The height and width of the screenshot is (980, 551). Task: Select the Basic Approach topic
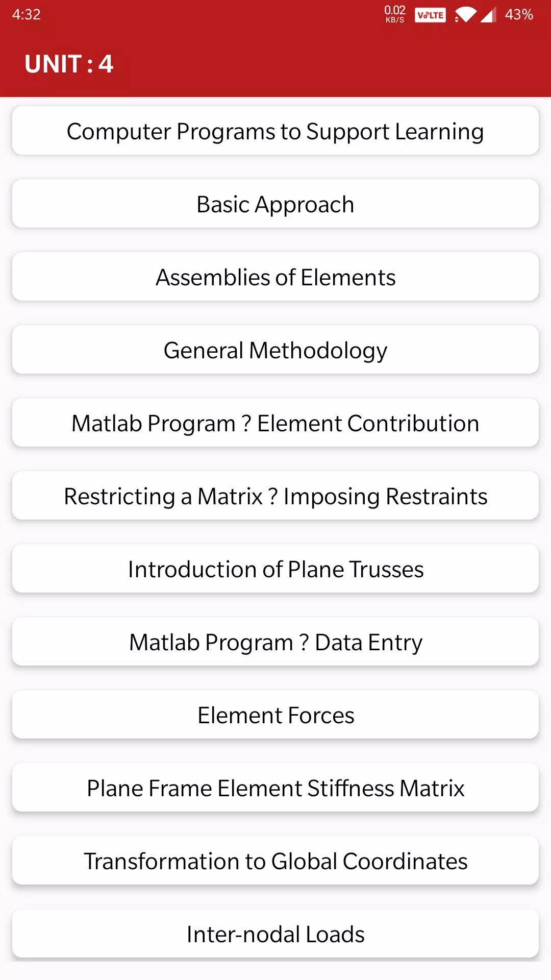275,204
